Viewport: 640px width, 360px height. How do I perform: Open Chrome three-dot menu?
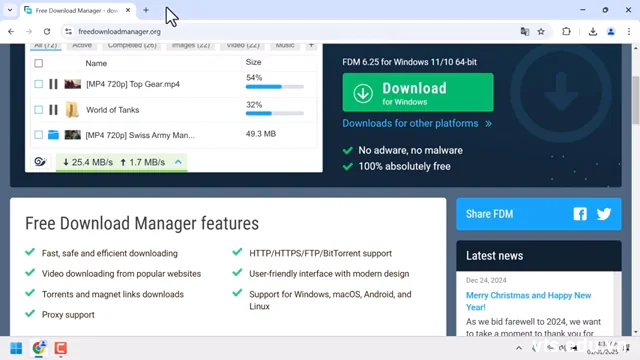point(629,31)
